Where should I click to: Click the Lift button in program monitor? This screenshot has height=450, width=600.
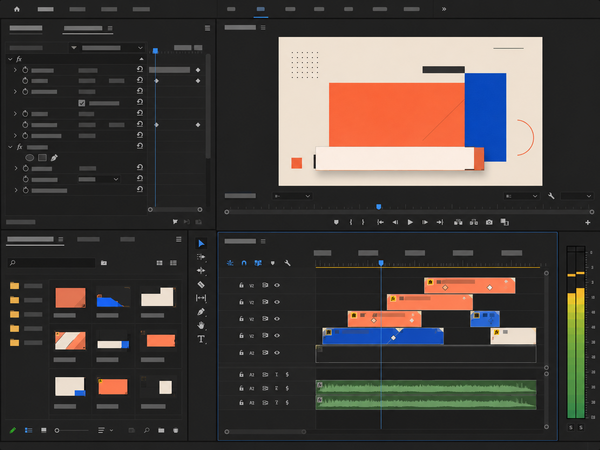click(458, 222)
